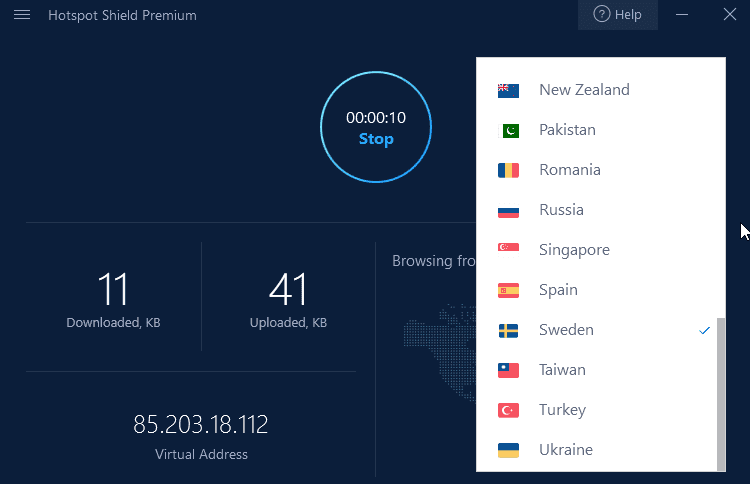Screen dimensions: 750x484
Task: Click the Ukraine flag icon
Action: pyautogui.click(x=508, y=450)
